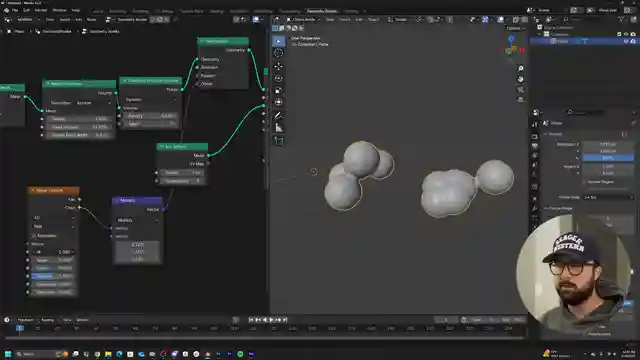Open node editor Add menu
Screen dimensions: 640x360
point(78,20)
